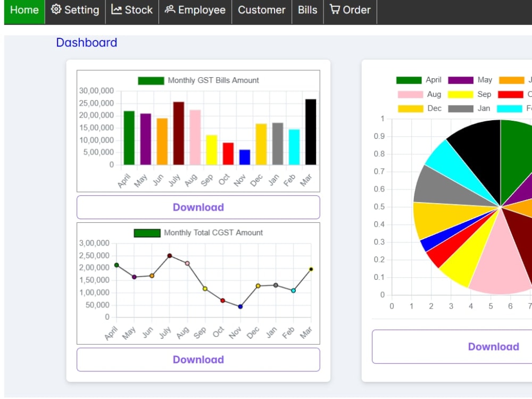Screen dimensions: 532x399
Task: Click the Oct red bar in GST chart
Action: click(x=228, y=154)
